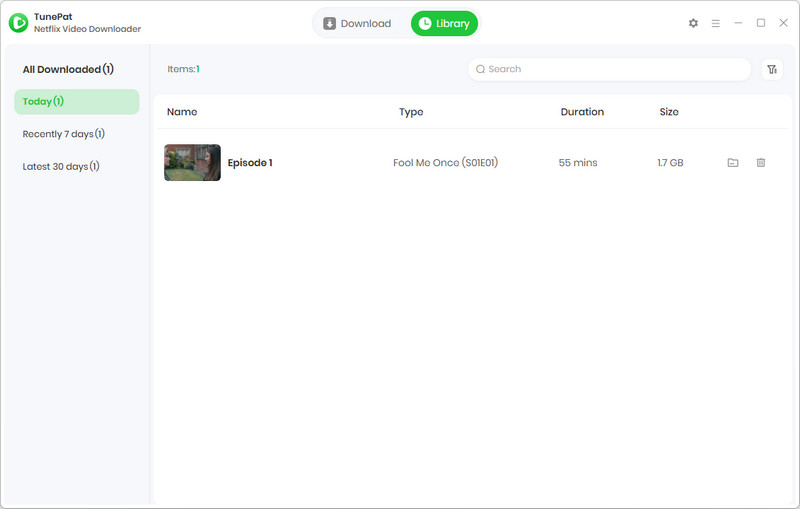Click the Name column header

click(x=182, y=112)
